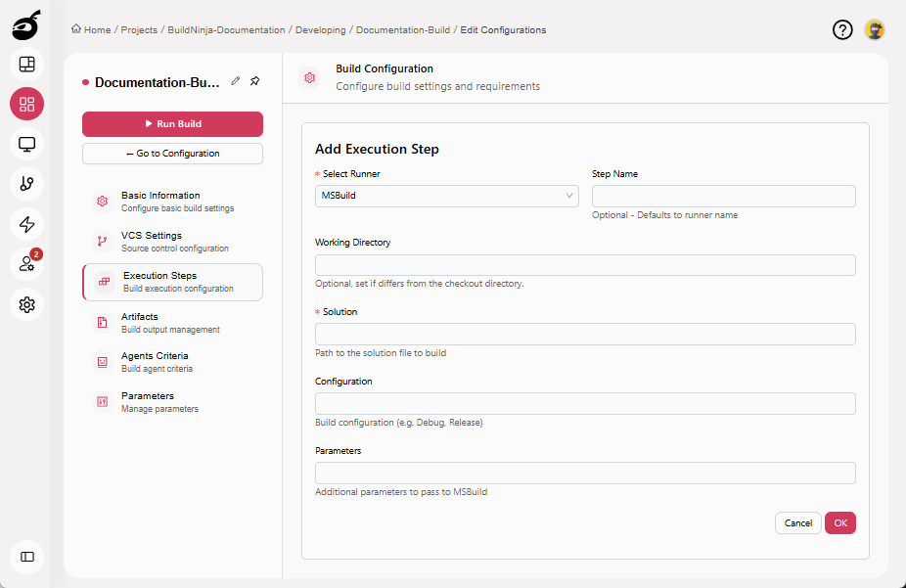Go to the Artifacts section

140,322
